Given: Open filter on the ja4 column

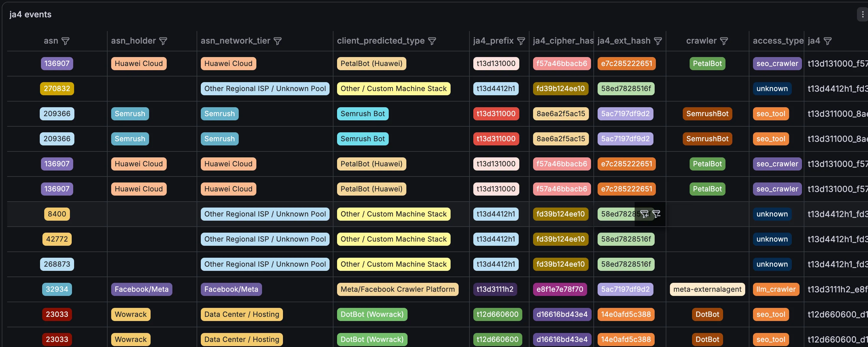Looking at the screenshot, I should point(827,41).
